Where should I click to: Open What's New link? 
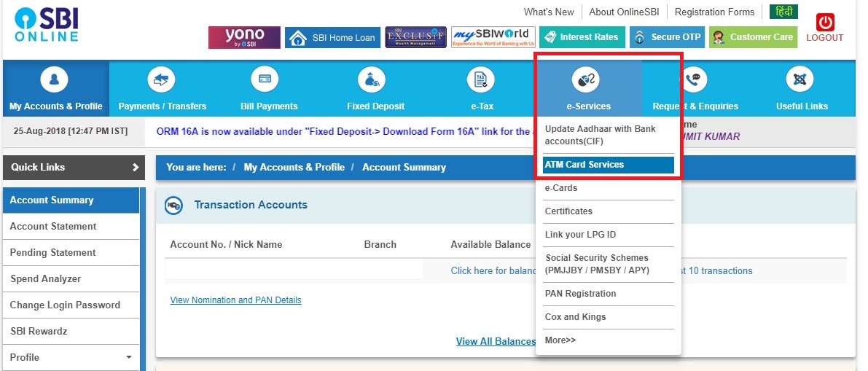pyautogui.click(x=549, y=12)
